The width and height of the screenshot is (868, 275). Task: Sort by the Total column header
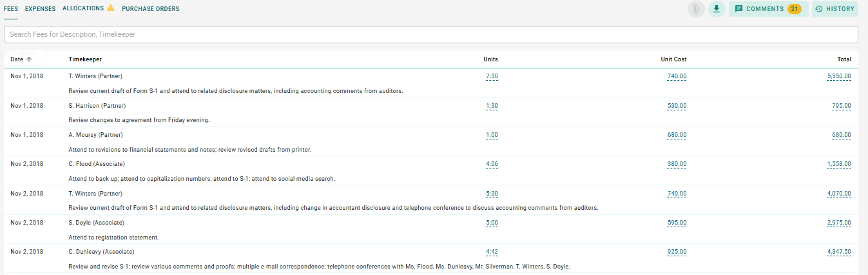[x=844, y=59]
